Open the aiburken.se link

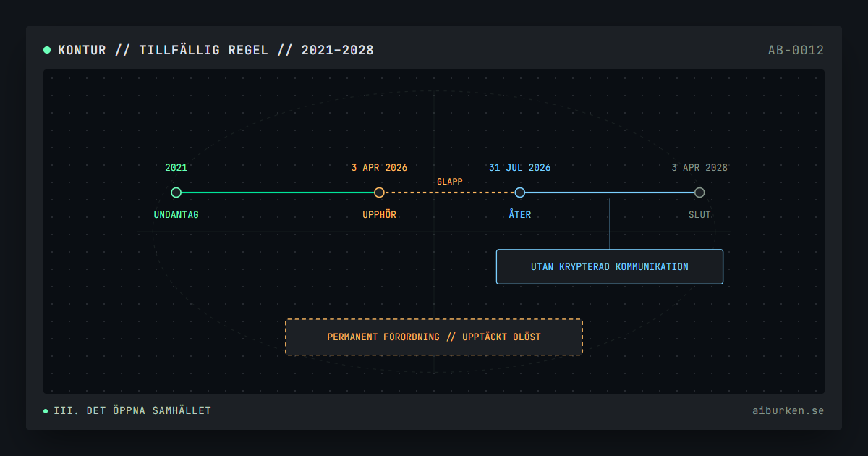point(788,411)
